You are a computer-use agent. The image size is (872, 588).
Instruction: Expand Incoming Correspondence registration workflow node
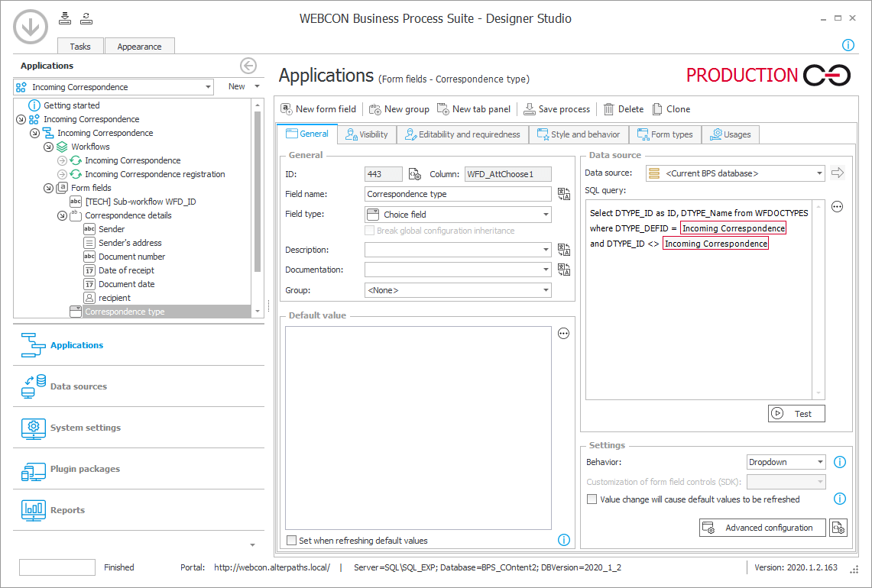[62, 174]
